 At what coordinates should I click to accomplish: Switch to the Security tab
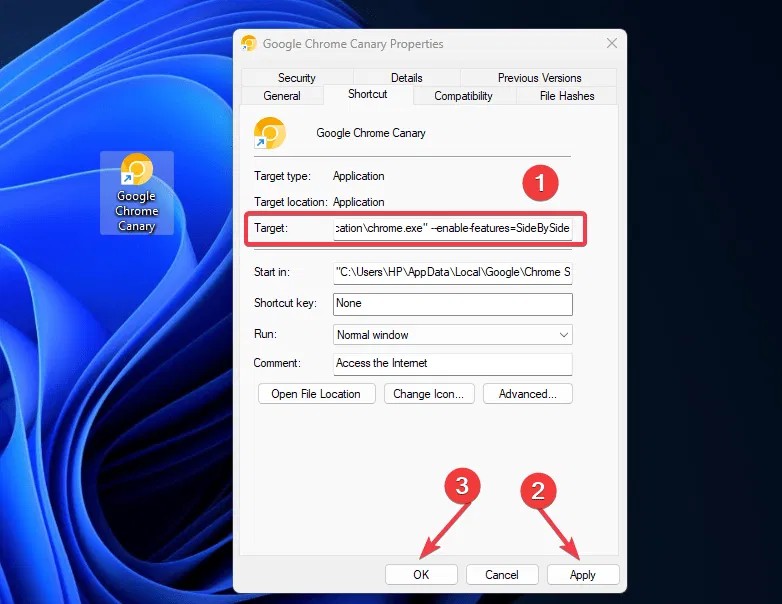point(296,78)
